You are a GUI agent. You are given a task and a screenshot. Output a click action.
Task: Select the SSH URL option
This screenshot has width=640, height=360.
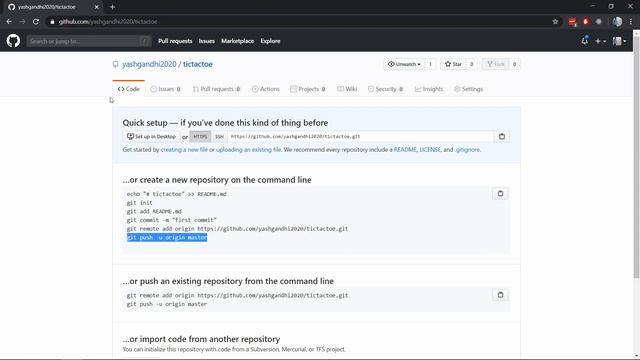pyautogui.click(x=219, y=137)
